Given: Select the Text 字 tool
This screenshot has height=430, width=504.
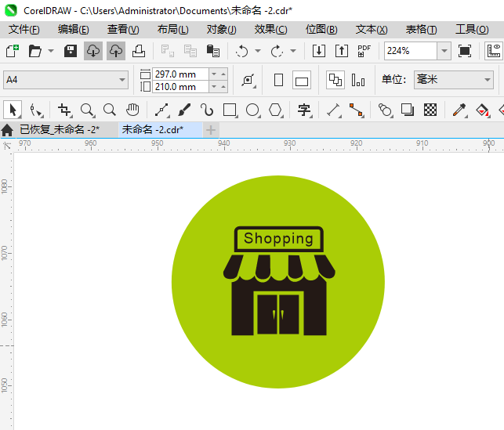Looking at the screenshot, I should [304, 110].
